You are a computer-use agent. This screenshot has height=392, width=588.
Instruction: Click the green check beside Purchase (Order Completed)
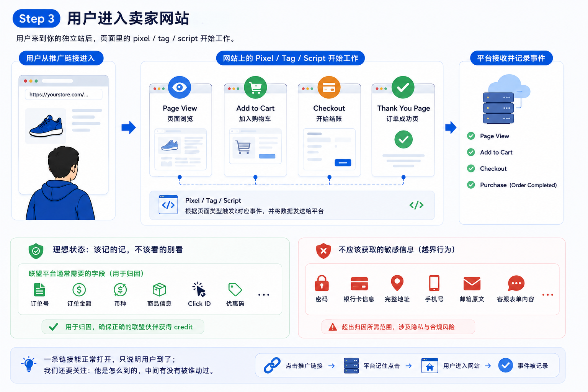point(471,185)
